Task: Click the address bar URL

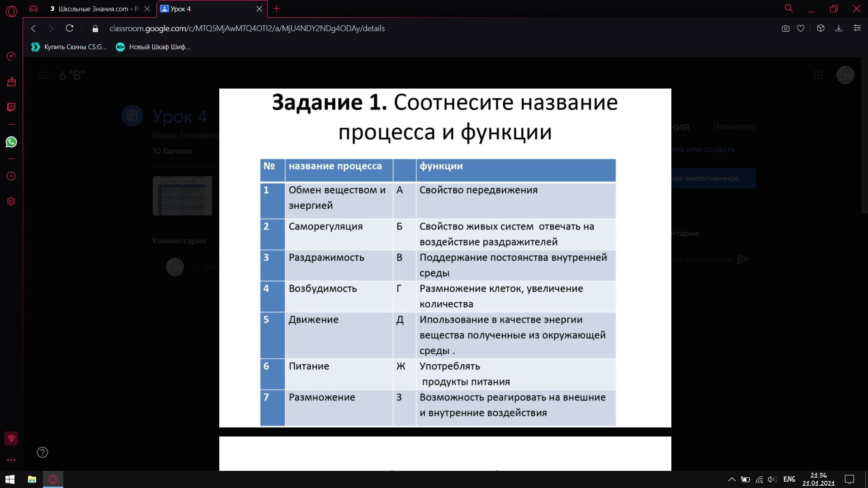Action: (247, 28)
